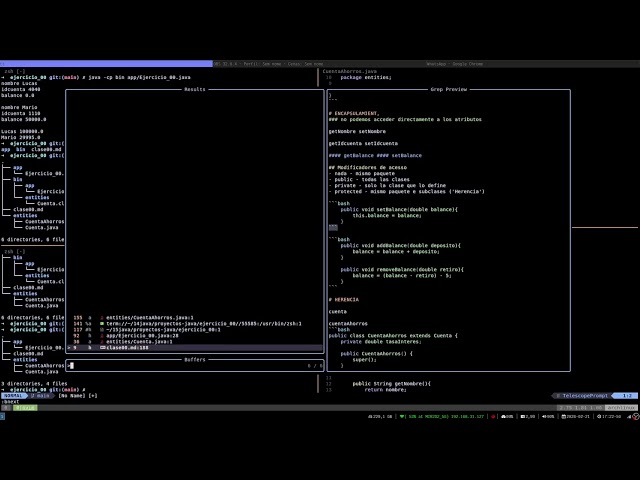
Task: Click the TelescopePrompt filetype label
Action: (x=585, y=395)
